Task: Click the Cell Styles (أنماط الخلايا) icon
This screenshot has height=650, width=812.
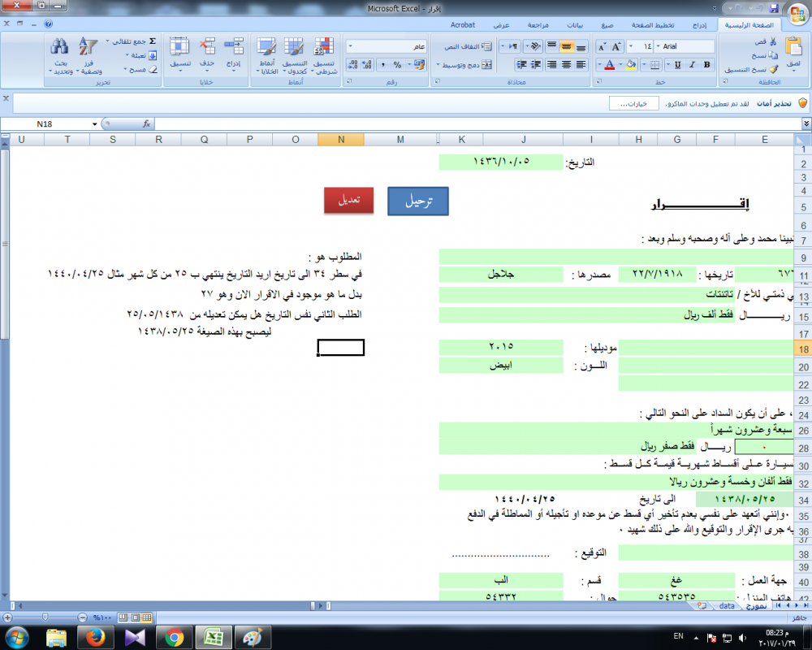Action: 266,49
